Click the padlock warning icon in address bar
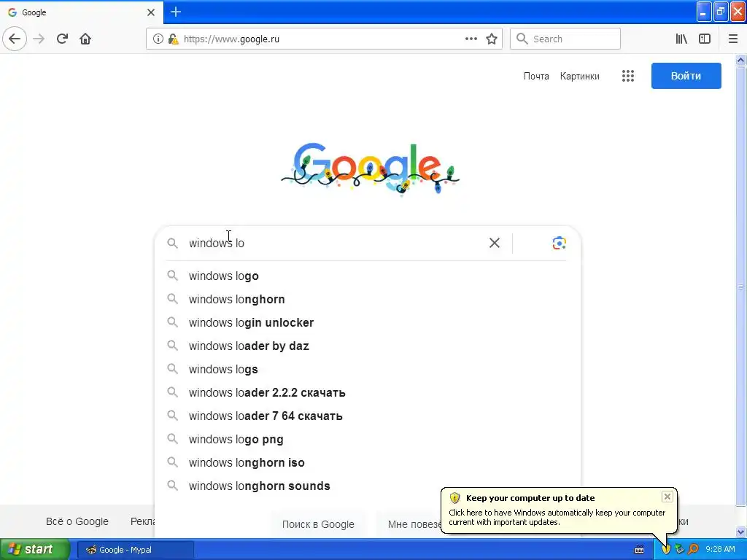 [x=174, y=39]
